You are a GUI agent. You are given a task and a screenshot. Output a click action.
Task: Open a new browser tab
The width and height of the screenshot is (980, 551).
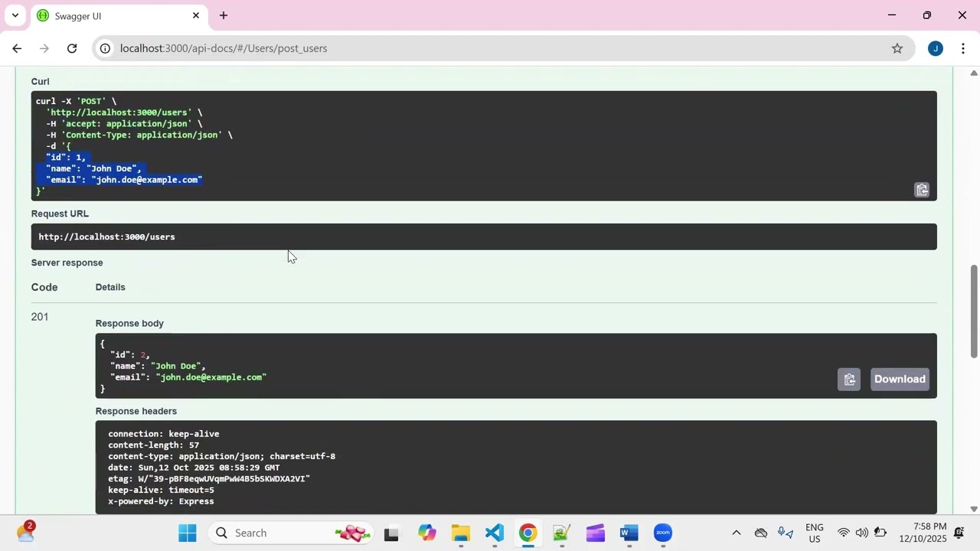[x=224, y=15]
